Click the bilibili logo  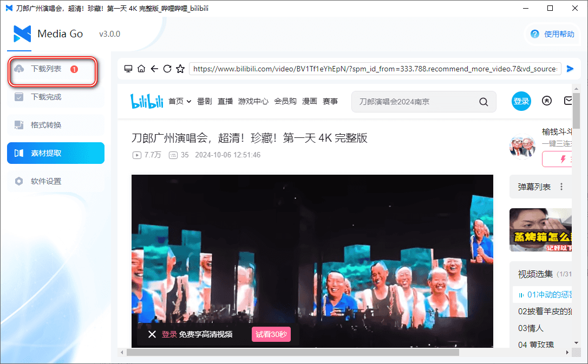pyautogui.click(x=147, y=101)
